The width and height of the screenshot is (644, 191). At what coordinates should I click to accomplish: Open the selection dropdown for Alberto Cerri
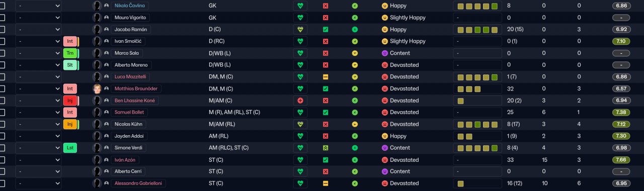point(38,171)
